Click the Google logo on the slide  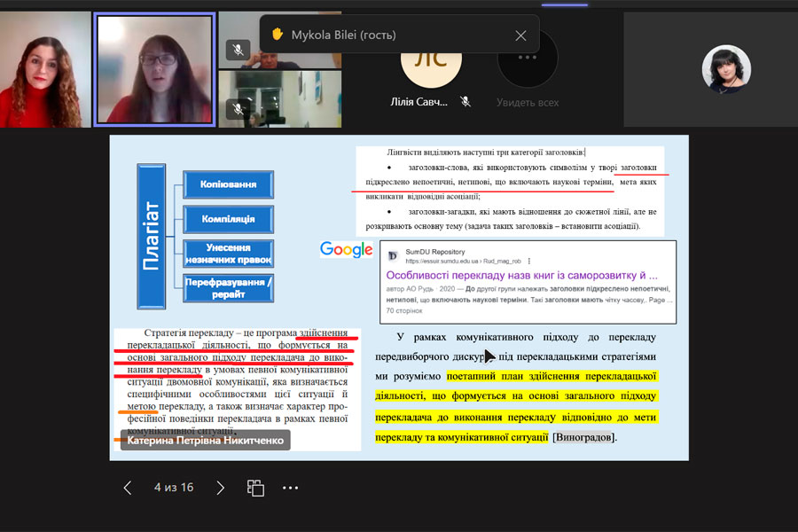(x=346, y=250)
